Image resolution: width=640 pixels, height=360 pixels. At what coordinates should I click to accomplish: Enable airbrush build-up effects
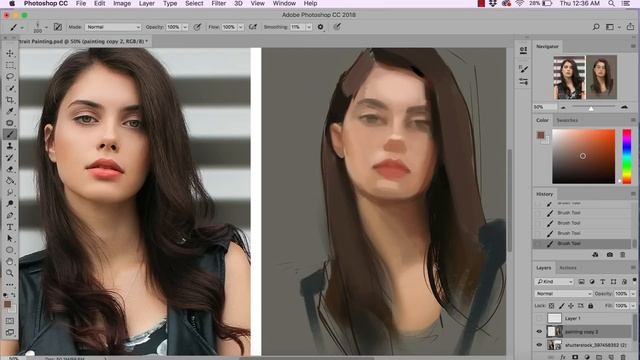[253, 27]
